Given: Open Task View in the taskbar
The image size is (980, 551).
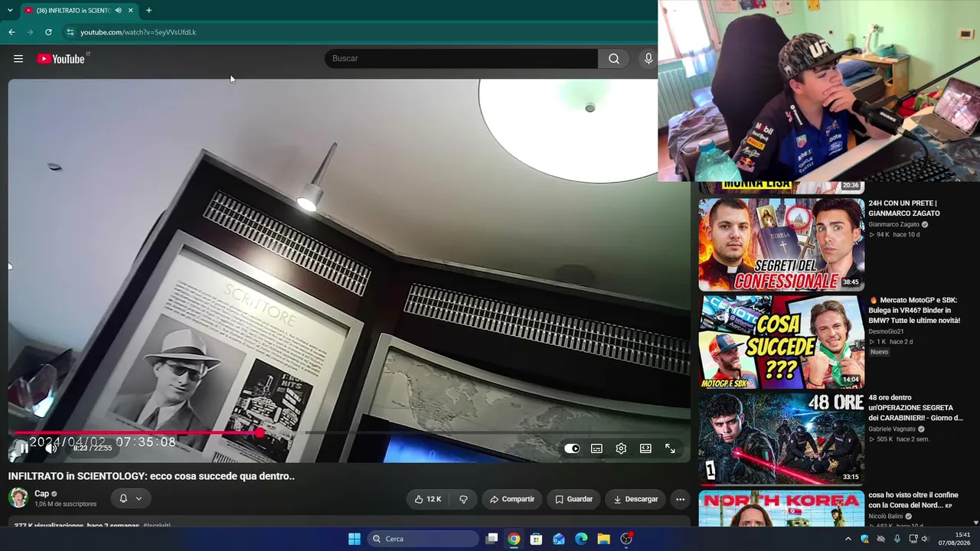Looking at the screenshot, I should click(x=492, y=539).
